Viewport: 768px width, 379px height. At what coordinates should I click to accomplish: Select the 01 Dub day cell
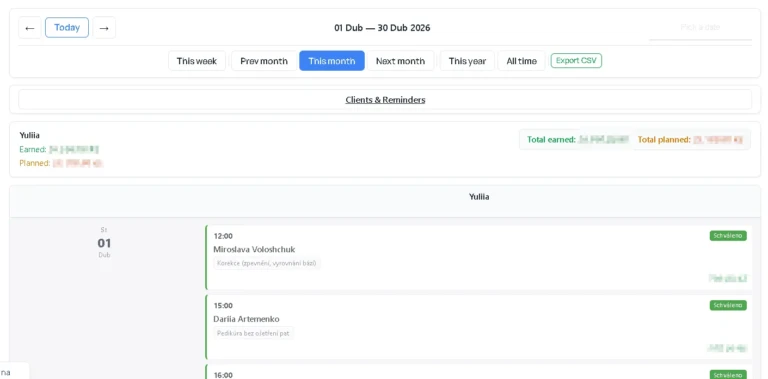[x=104, y=242]
